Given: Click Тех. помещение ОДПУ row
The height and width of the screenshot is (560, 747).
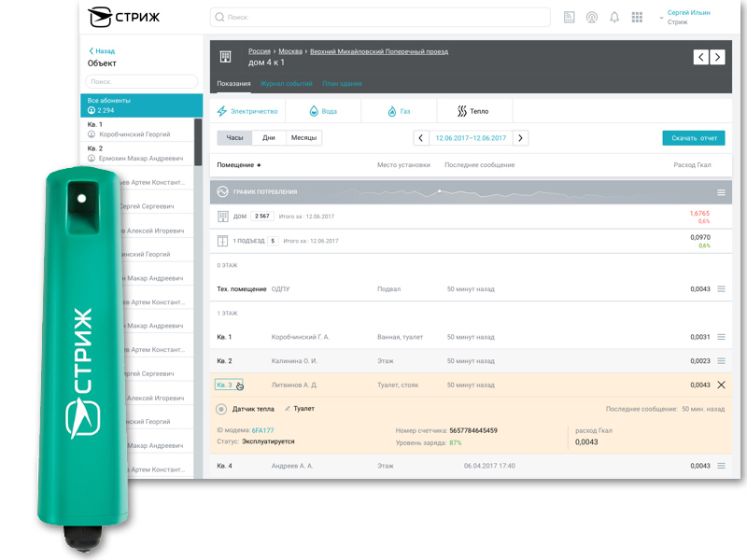Looking at the screenshot, I should [471, 289].
